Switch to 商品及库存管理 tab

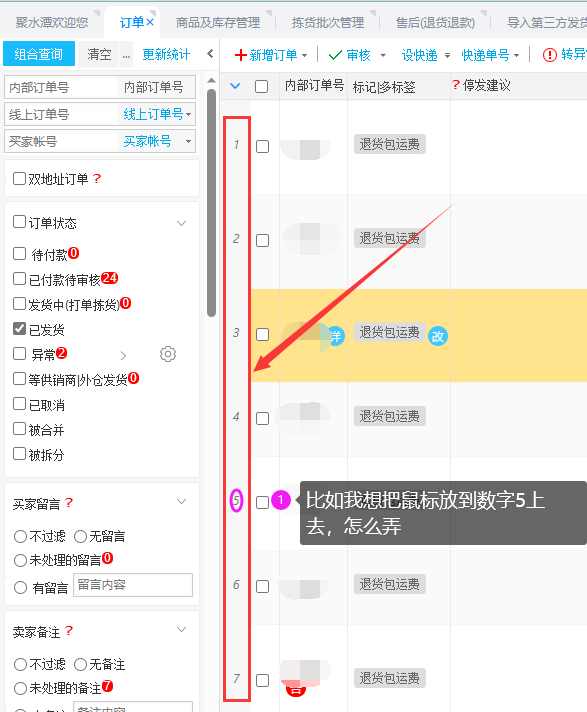click(x=218, y=22)
